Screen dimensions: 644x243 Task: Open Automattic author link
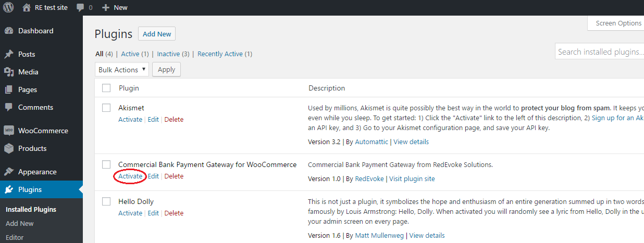pyautogui.click(x=371, y=142)
